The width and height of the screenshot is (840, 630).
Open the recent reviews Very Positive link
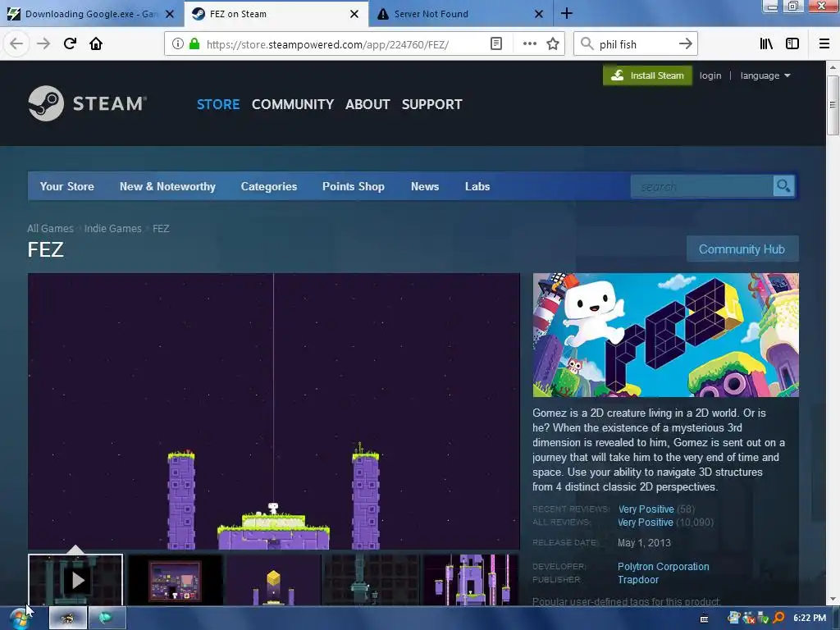coord(646,509)
